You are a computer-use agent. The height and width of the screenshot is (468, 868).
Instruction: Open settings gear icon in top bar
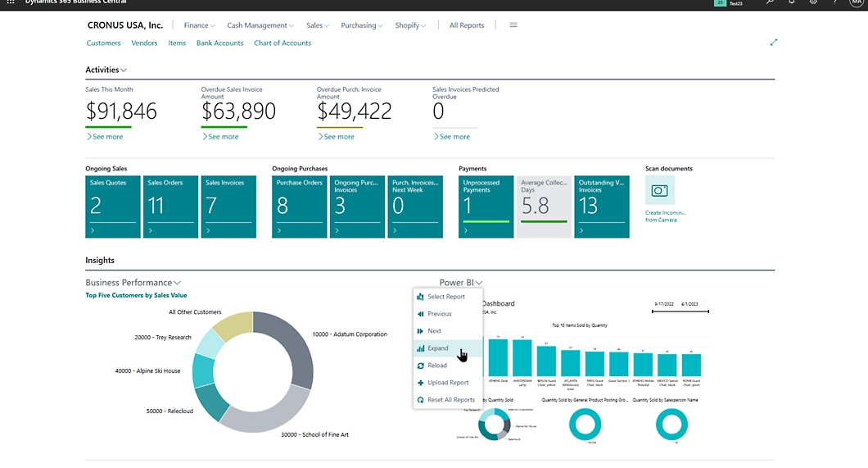[813, 2]
